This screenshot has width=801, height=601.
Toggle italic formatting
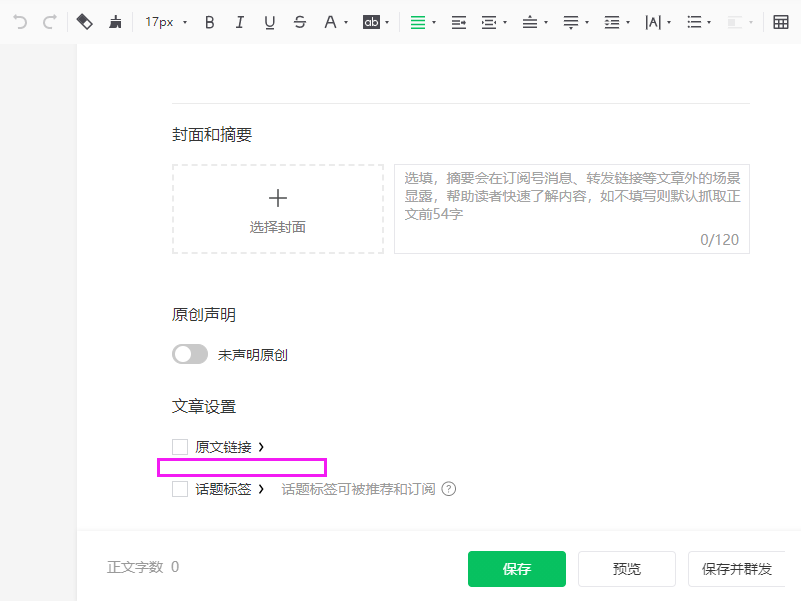[239, 22]
